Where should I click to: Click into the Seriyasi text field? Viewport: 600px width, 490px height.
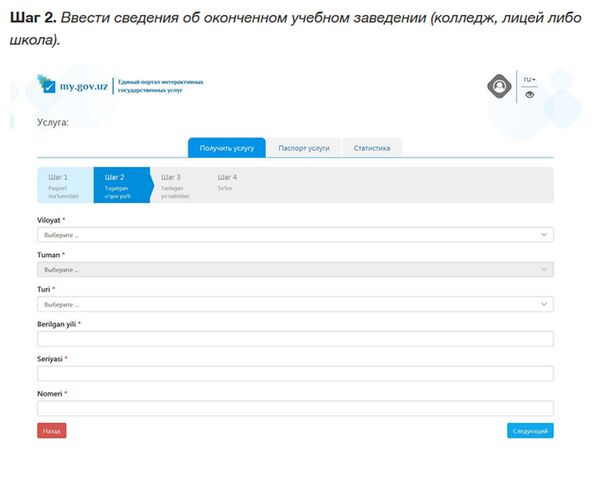295,373
